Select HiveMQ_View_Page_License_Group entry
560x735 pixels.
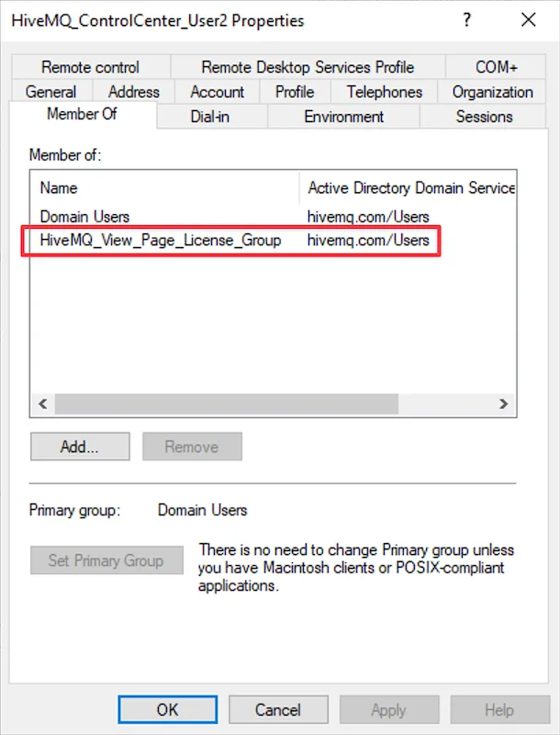tap(273, 240)
